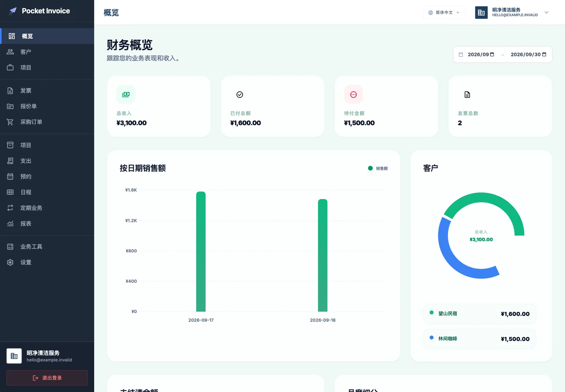Click the 财务概览 page heading

pyautogui.click(x=129, y=45)
